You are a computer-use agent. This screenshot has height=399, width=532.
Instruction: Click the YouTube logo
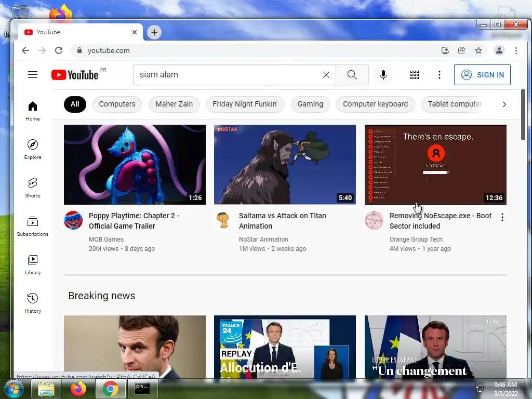(75, 75)
